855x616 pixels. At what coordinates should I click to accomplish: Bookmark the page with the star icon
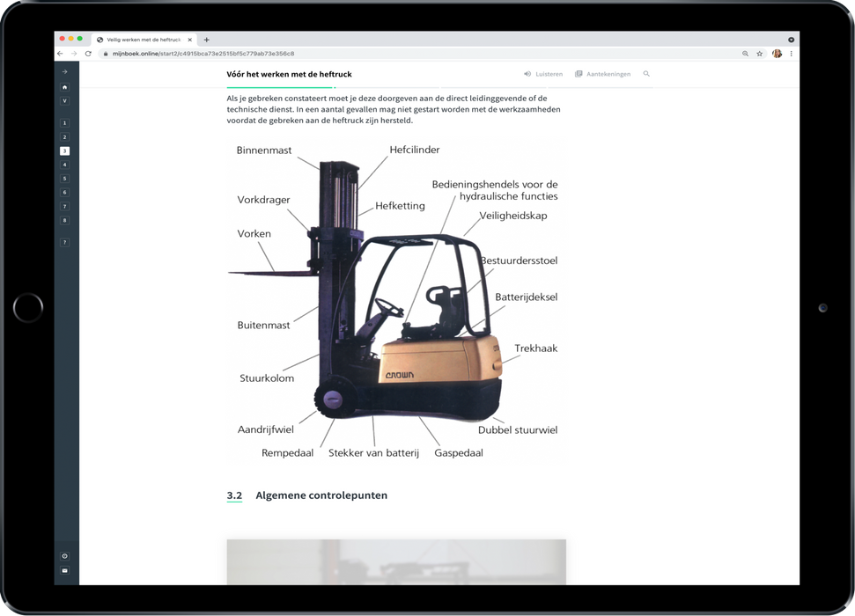[759, 54]
